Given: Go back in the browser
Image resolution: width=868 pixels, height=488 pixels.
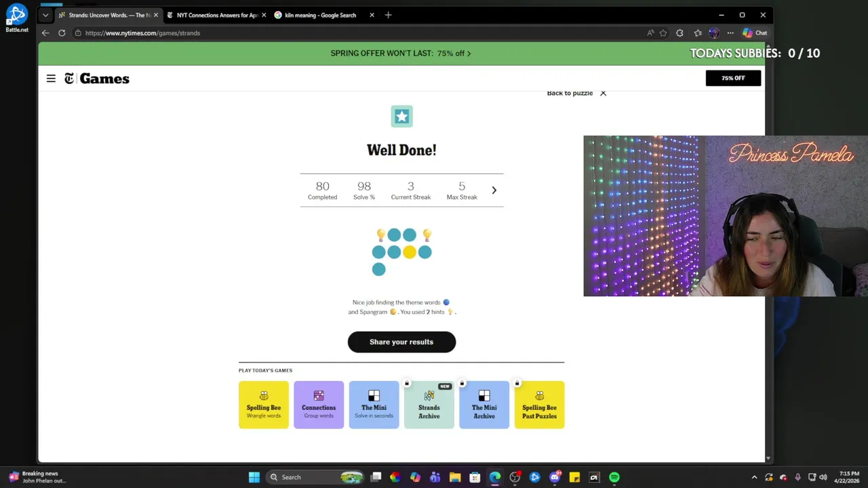Looking at the screenshot, I should tap(45, 33).
